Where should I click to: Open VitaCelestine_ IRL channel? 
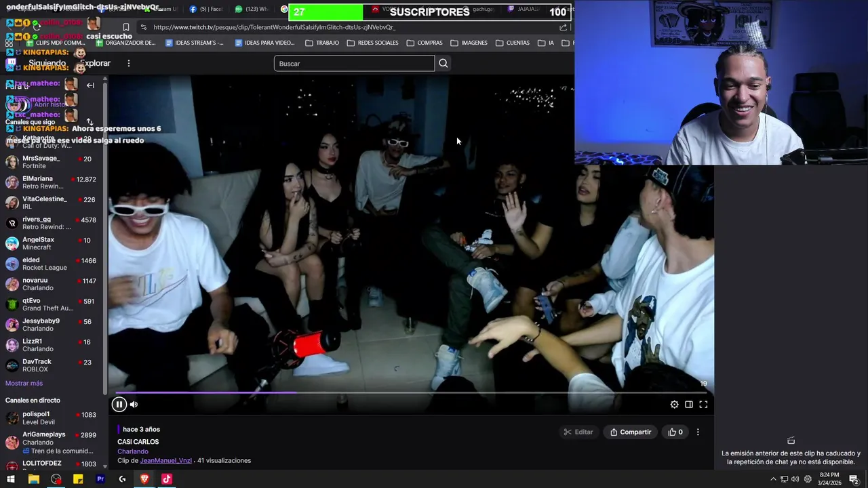(x=51, y=203)
